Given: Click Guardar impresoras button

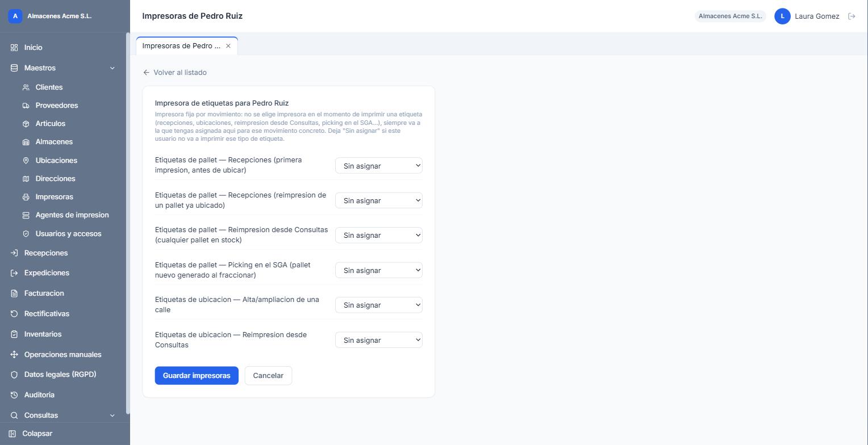Looking at the screenshot, I should click(197, 376).
